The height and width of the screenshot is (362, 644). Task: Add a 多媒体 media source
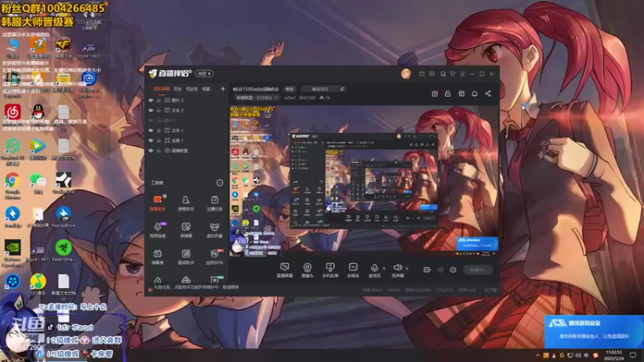click(353, 270)
